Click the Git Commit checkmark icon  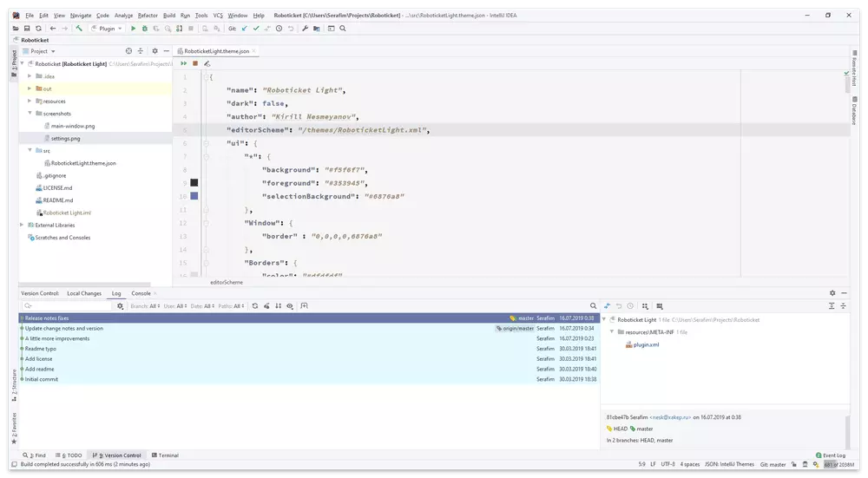(256, 29)
